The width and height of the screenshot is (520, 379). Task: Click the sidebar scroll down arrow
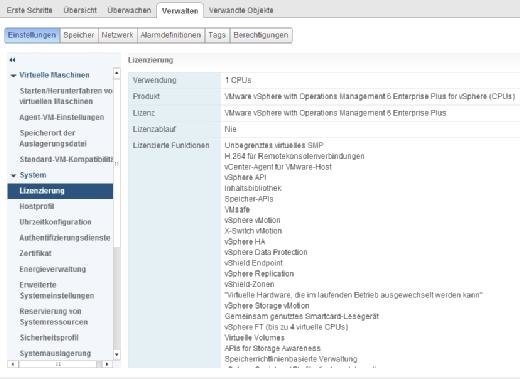[x=117, y=355]
